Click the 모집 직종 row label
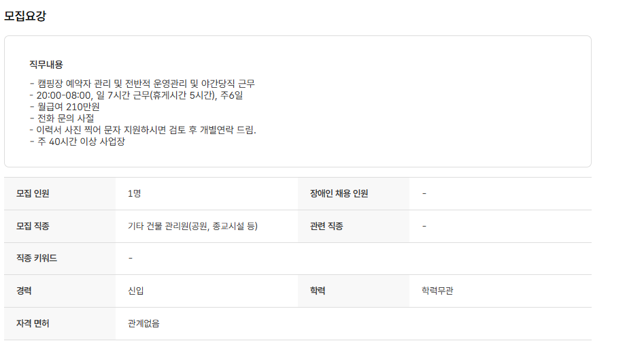The width and height of the screenshot is (644, 358). pos(33,226)
